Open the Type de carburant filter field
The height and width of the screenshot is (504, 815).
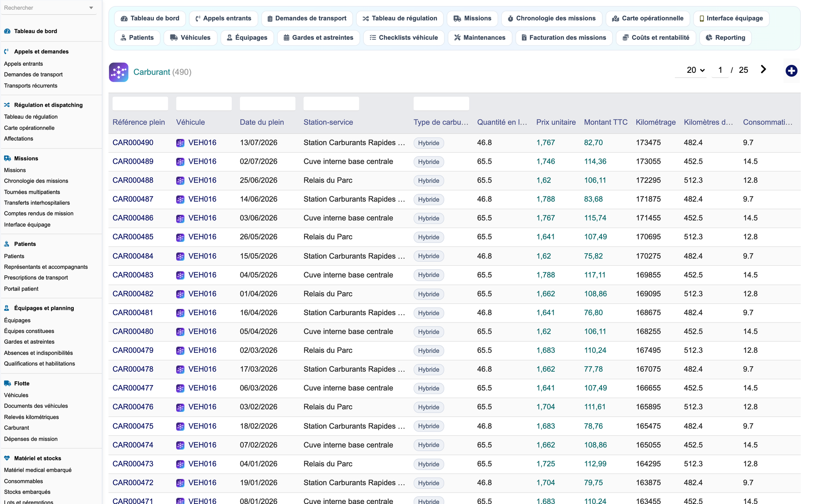click(x=441, y=103)
